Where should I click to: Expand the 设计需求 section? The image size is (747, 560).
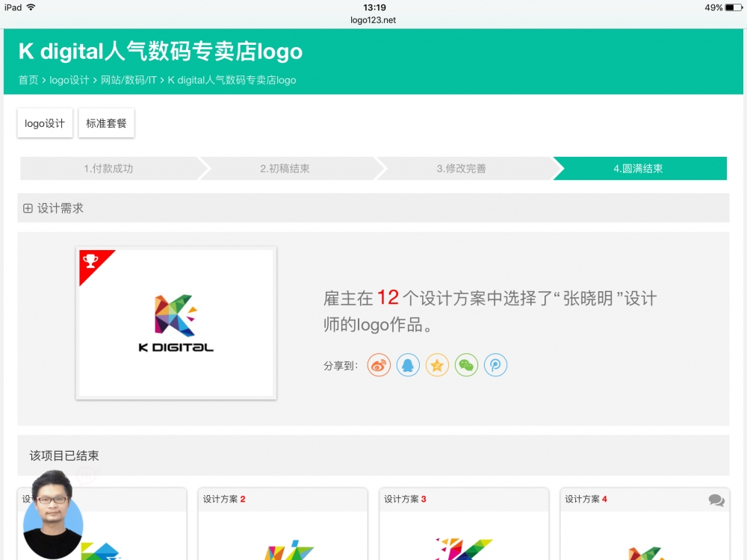pyautogui.click(x=61, y=208)
